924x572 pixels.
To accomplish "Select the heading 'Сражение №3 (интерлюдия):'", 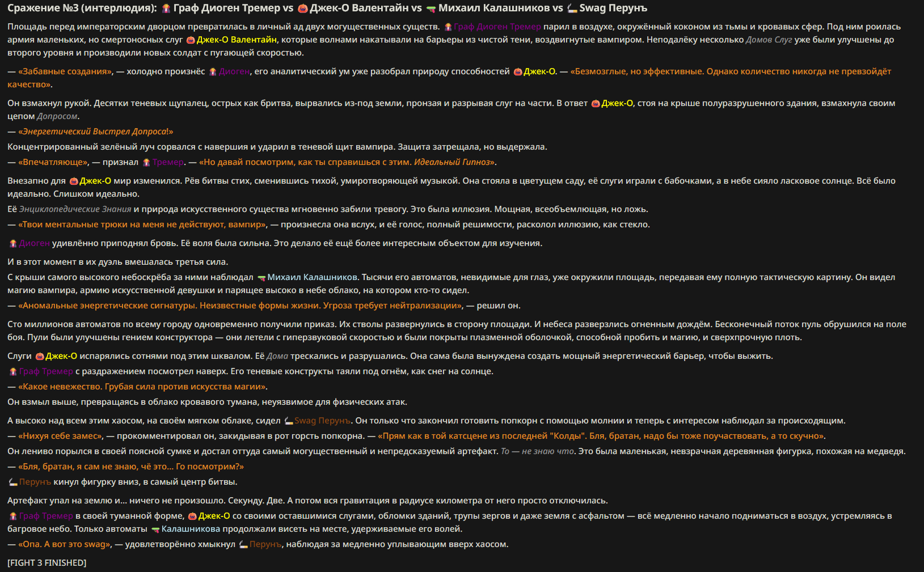I will click(x=82, y=9).
